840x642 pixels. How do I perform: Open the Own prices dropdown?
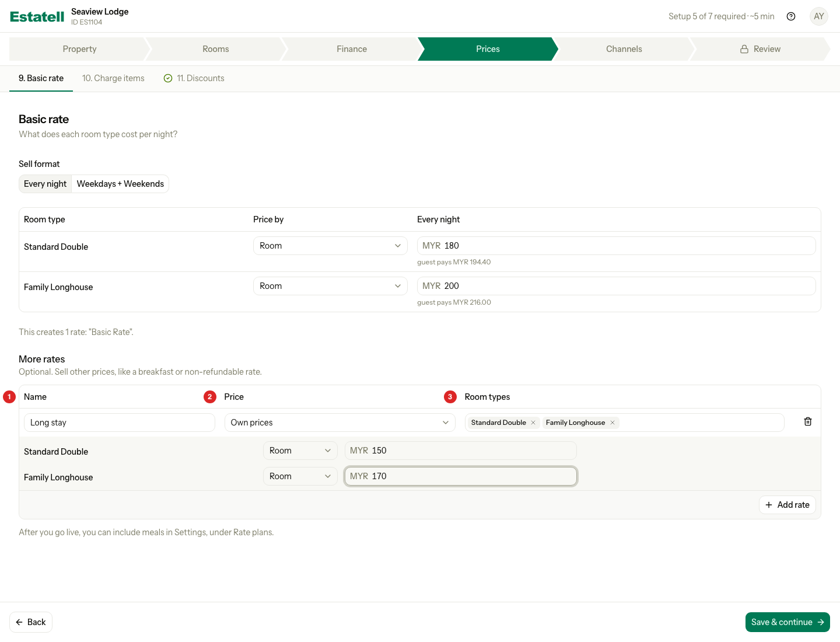tap(340, 423)
